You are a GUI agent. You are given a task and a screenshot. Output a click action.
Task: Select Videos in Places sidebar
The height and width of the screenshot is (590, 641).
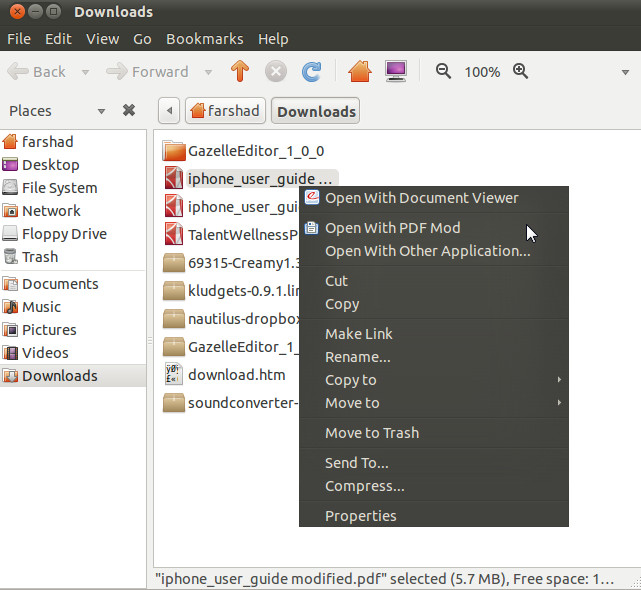73,352
